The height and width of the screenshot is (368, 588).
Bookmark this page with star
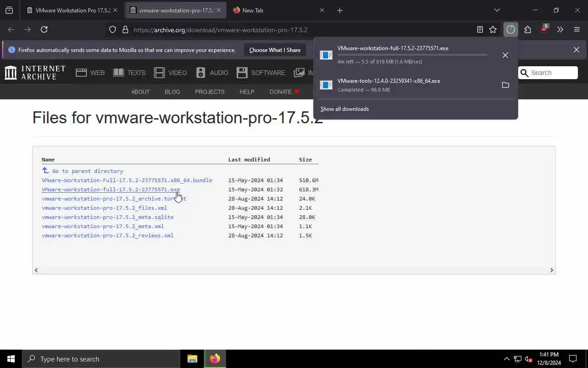point(493,29)
